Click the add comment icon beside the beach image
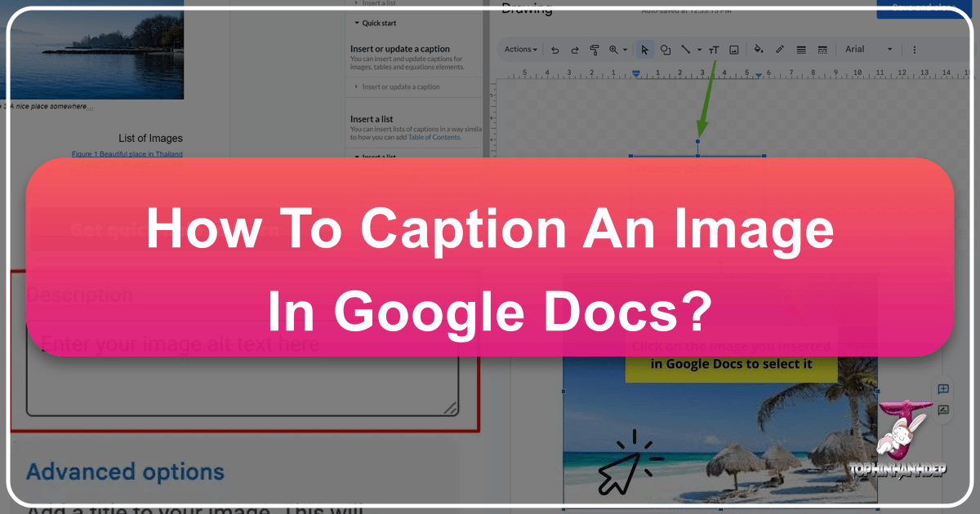 point(942,389)
